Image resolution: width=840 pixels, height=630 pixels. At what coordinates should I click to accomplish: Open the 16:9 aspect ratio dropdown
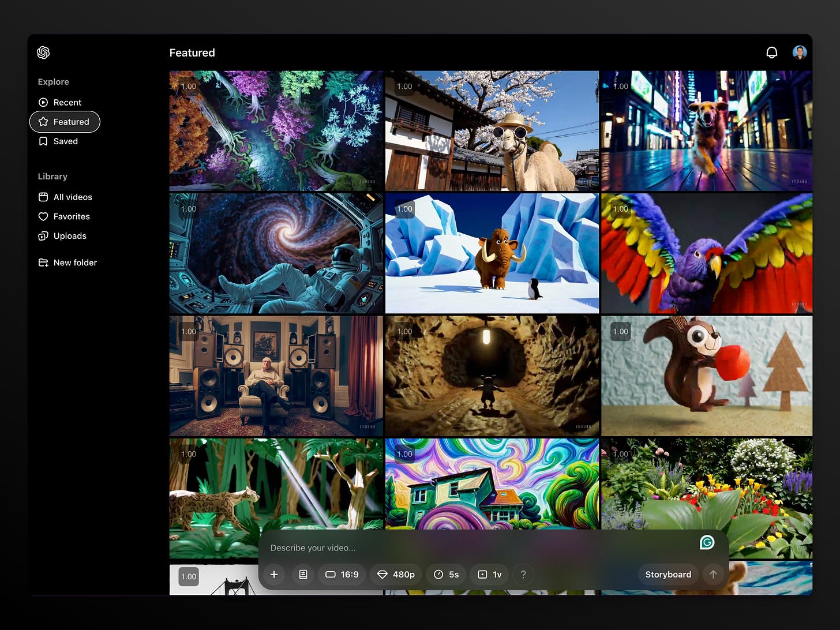(342, 575)
